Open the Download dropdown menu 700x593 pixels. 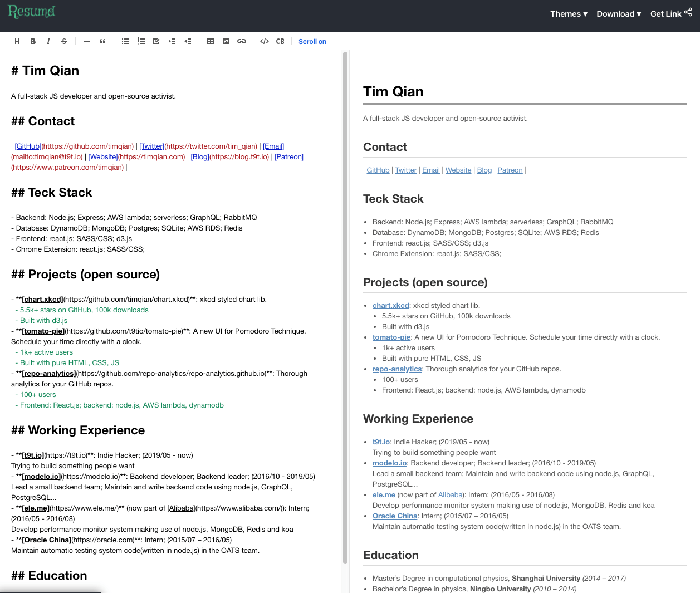pyautogui.click(x=619, y=14)
